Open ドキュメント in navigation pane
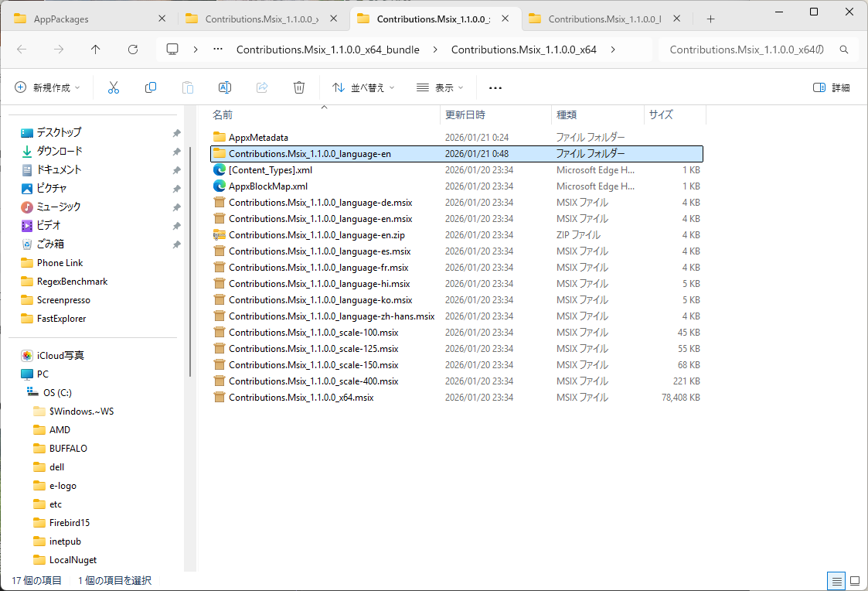The height and width of the screenshot is (591, 868). (x=59, y=169)
